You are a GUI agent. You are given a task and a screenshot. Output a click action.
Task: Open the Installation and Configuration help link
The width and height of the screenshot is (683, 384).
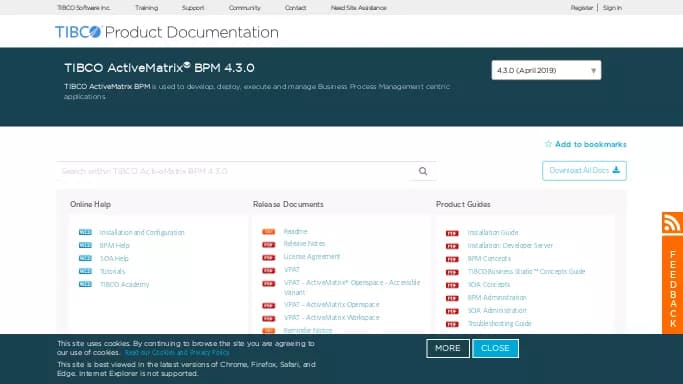[142, 232]
